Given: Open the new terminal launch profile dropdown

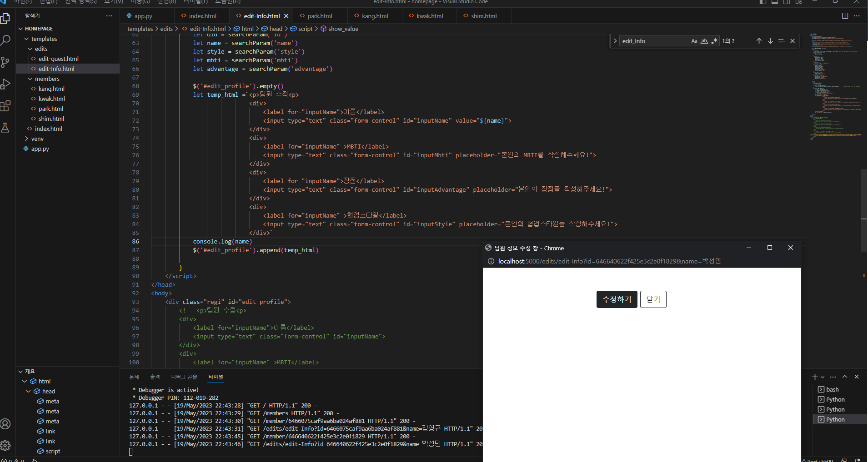Looking at the screenshot, I should (823, 377).
